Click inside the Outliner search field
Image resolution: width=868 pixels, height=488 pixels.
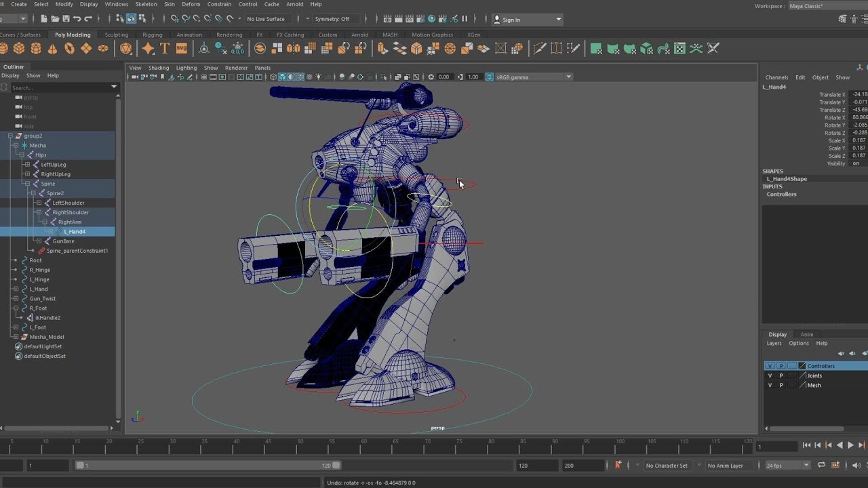pyautogui.click(x=61, y=87)
